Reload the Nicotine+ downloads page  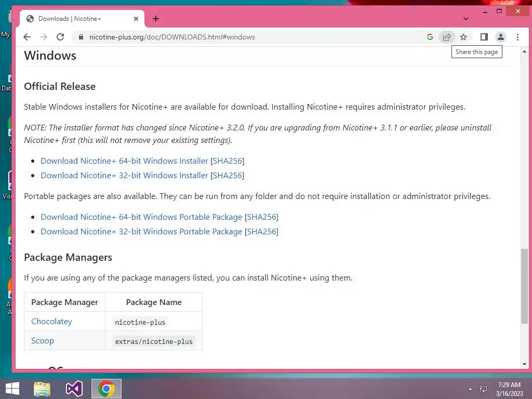coord(60,37)
